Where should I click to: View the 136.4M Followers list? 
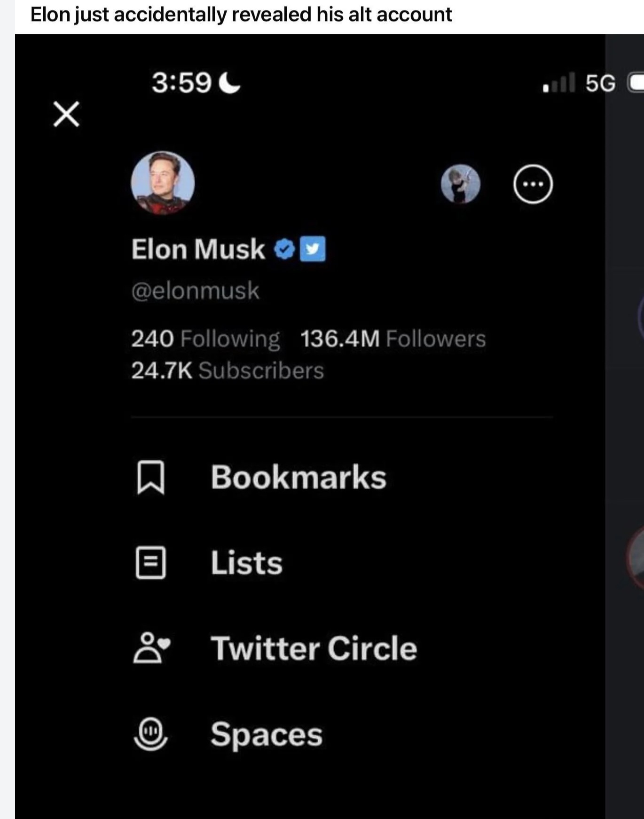coord(393,339)
